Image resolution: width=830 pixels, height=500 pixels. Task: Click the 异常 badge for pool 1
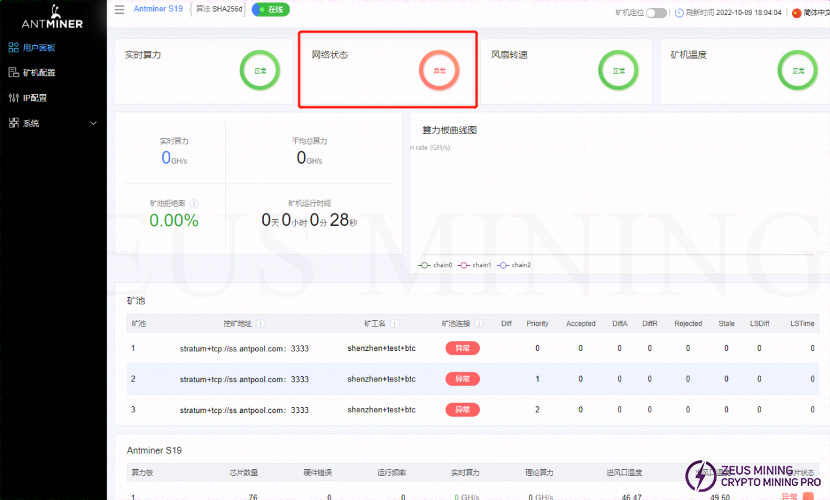coord(462,348)
